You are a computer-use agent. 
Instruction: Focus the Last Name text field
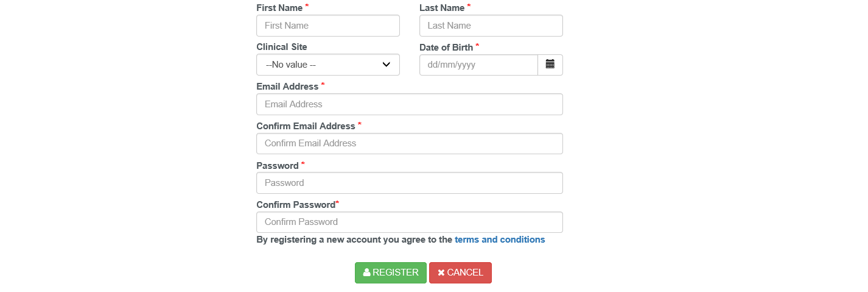click(x=491, y=26)
